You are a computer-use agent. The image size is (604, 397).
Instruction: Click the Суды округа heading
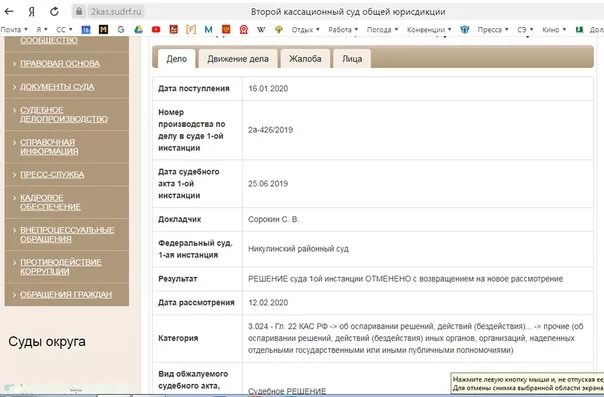coord(47,342)
